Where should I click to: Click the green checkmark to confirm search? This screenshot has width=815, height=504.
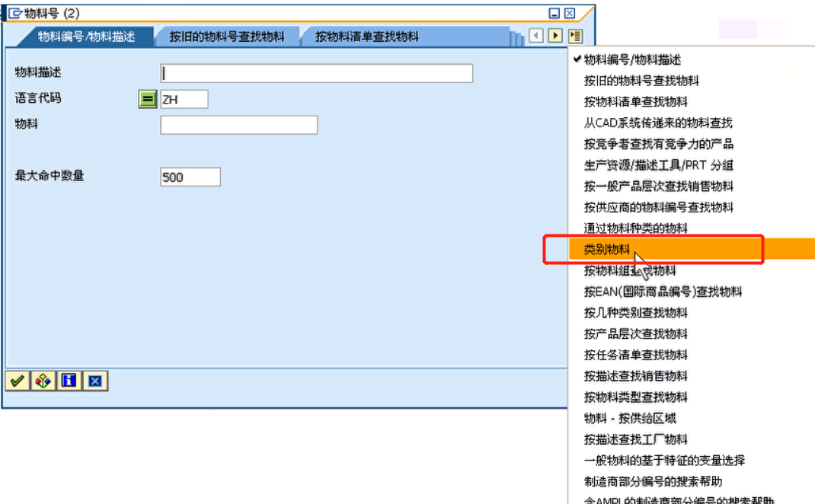17,381
